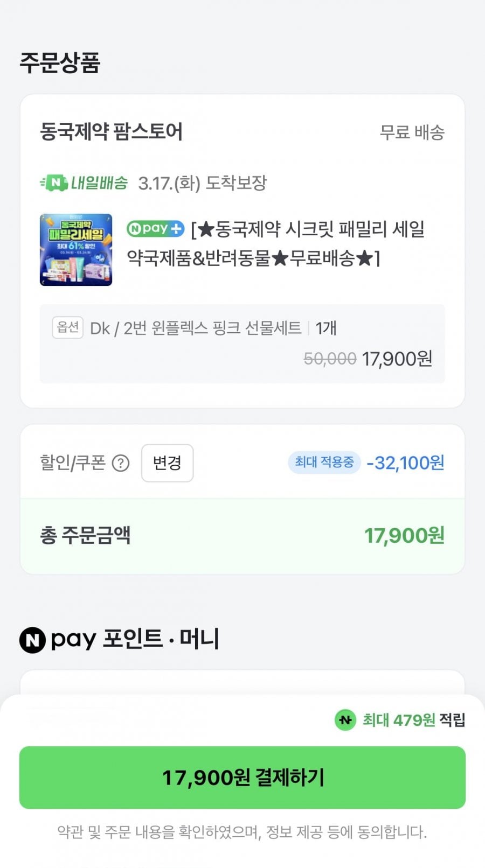The image size is (485, 868).
Task: Tap the 최대 적용중 badge
Action: point(324,462)
